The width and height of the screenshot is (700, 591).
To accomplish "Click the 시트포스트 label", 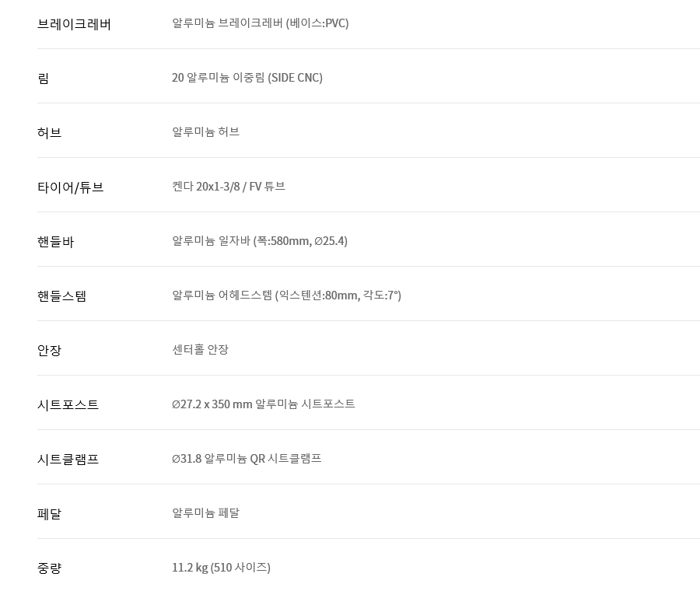I will tap(68, 405).
